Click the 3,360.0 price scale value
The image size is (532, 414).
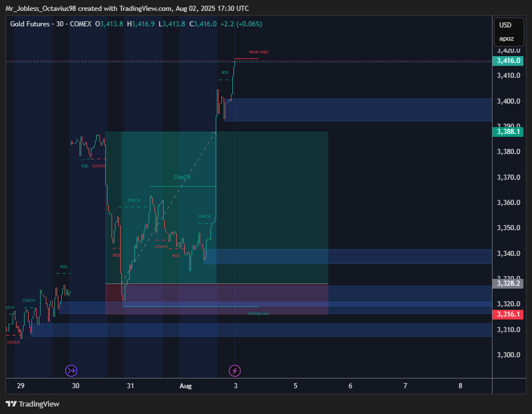point(509,203)
